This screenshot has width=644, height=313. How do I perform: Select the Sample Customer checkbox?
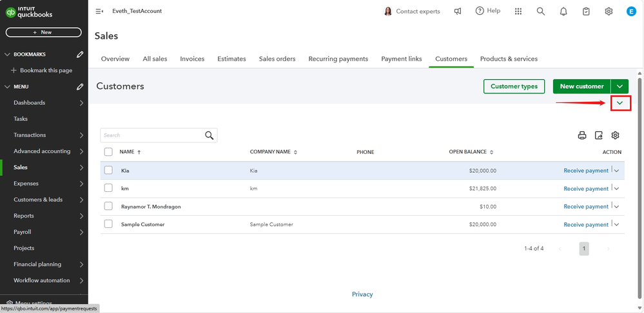[x=108, y=224]
